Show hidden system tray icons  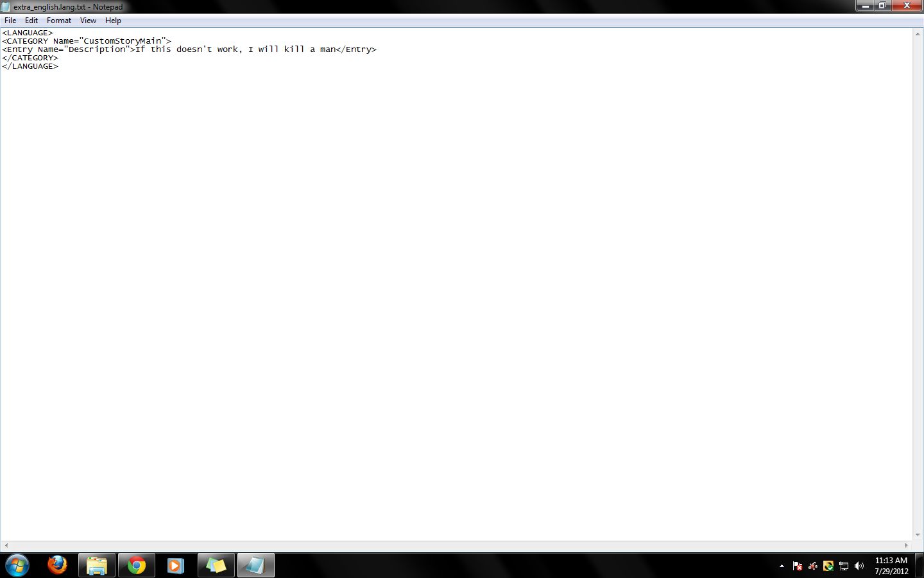(782, 566)
